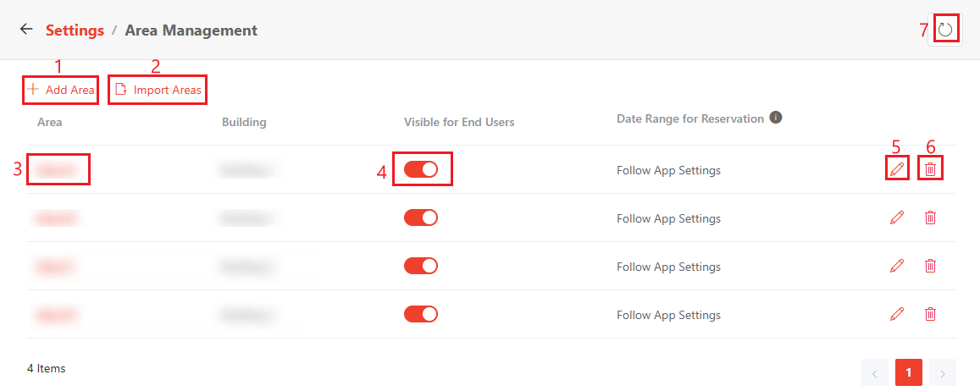The image size is (980, 391).
Task: Go to the previous page with the left chevron
Action: pyautogui.click(x=875, y=372)
